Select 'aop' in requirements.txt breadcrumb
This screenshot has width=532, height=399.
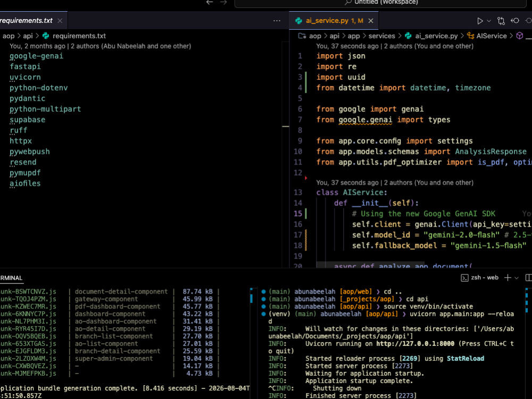click(9, 36)
